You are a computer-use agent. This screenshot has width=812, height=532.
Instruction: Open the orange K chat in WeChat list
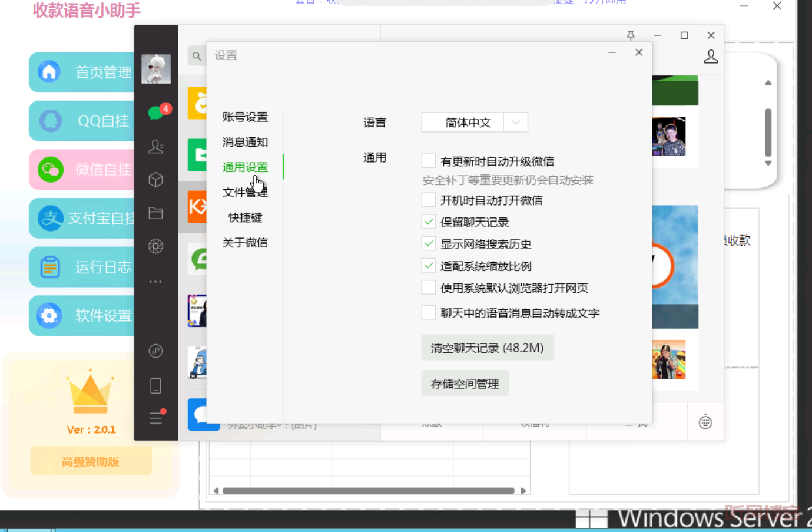197,207
